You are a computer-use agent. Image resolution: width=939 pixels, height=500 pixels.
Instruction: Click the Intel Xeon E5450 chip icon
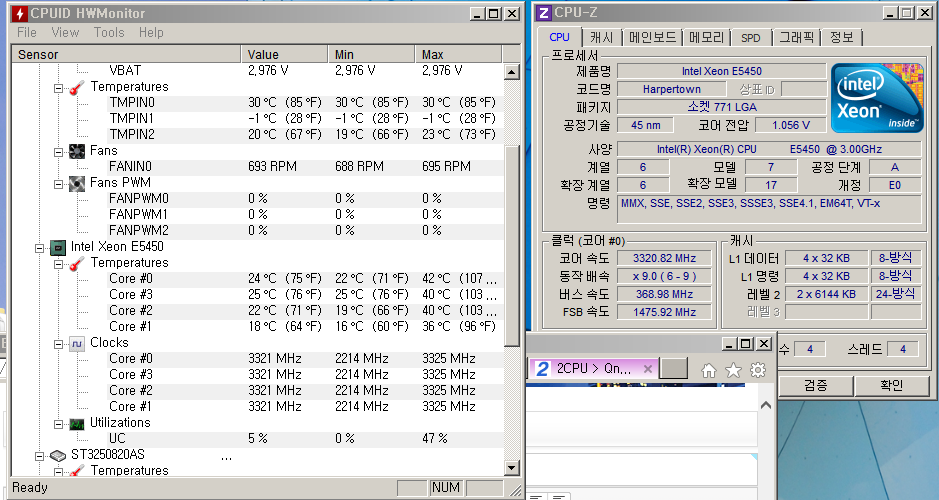(x=57, y=247)
